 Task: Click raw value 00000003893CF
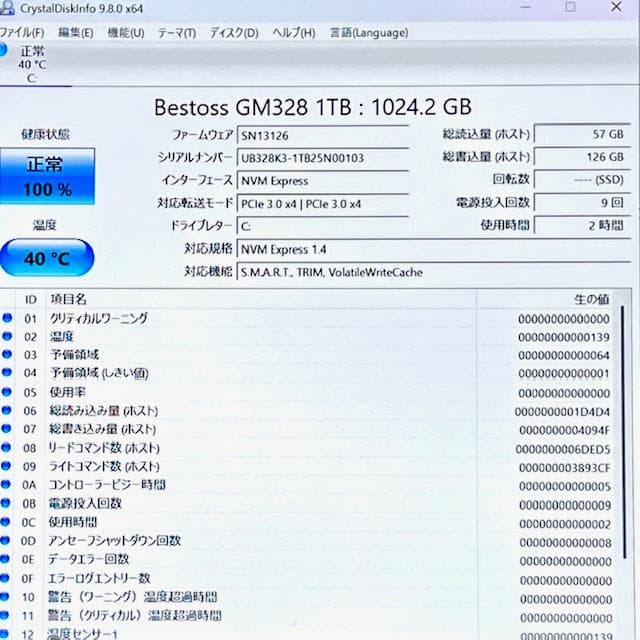pos(565,468)
